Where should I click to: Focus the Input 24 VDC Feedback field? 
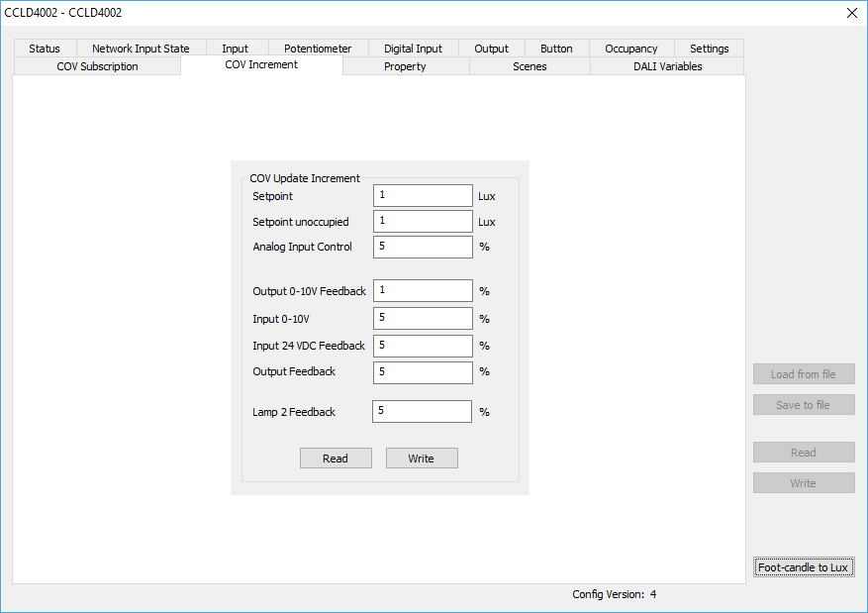423,346
